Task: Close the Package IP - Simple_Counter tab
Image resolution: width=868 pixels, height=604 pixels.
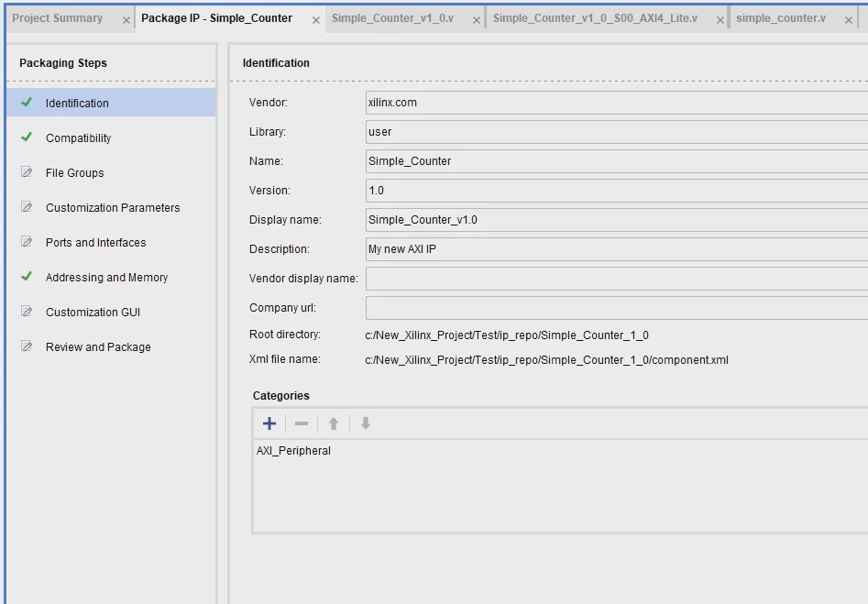Action: click(315, 20)
